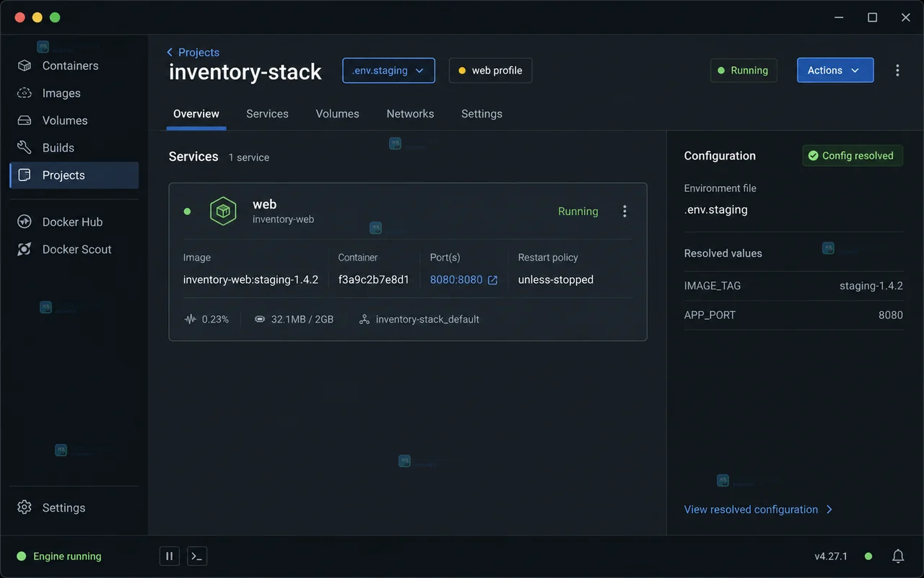Click the web service name
Viewport: 924px width, 578px height.
pos(264,204)
